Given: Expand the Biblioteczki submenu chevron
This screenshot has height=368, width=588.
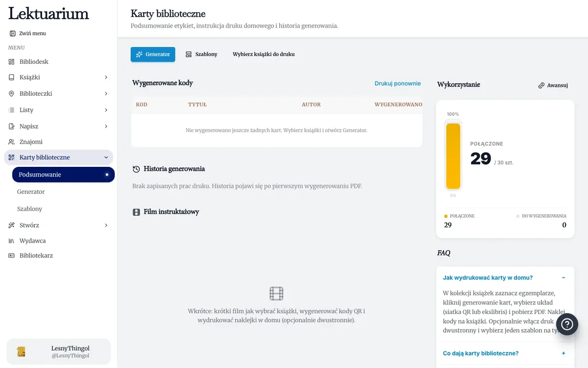Looking at the screenshot, I should tap(106, 94).
